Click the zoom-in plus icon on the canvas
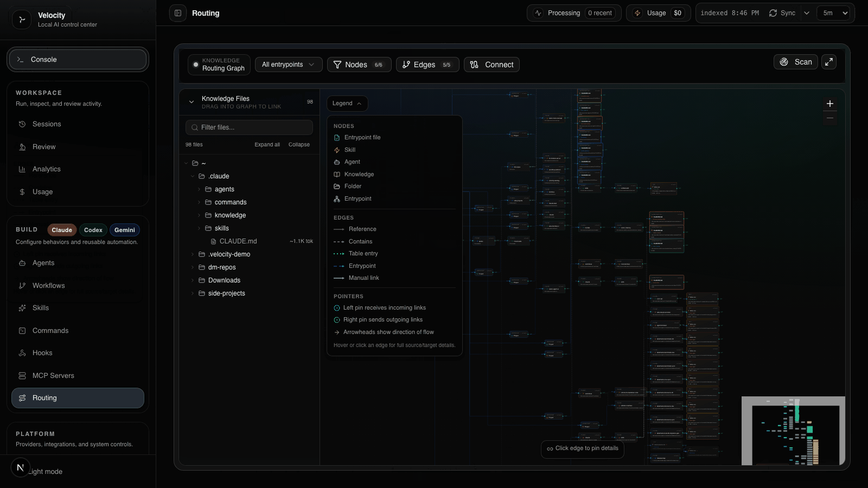The width and height of the screenshot is (868, 488). 829,103
